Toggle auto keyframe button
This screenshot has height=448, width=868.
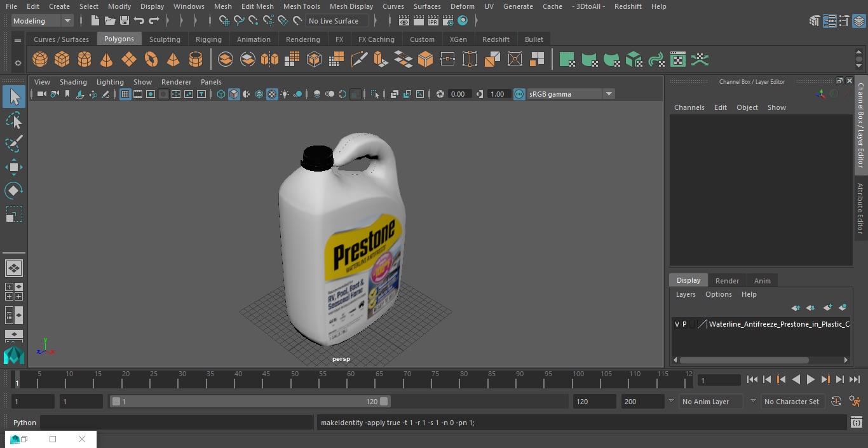tap(836, 402)
